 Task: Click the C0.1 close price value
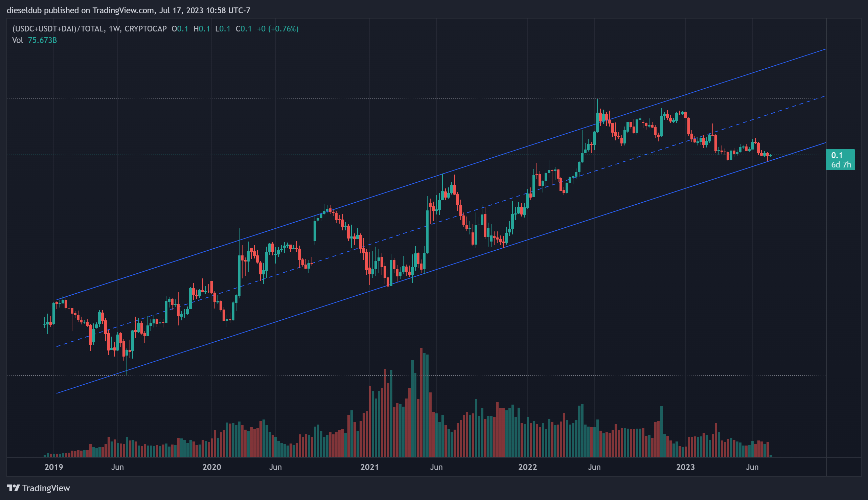(244, 29)
